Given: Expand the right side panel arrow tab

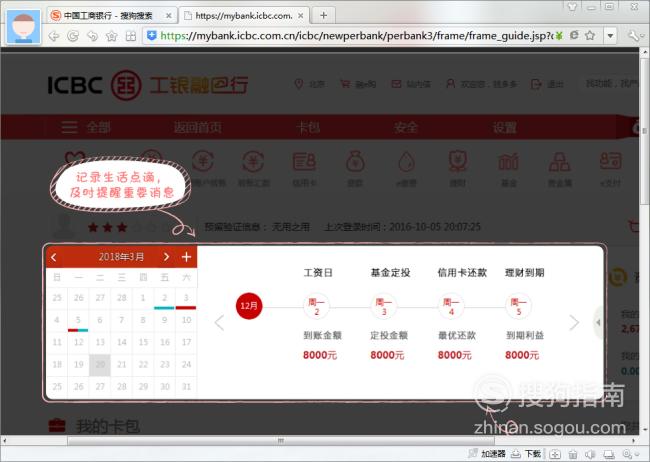Looking at the screenshot, I should tap(598, 322).
